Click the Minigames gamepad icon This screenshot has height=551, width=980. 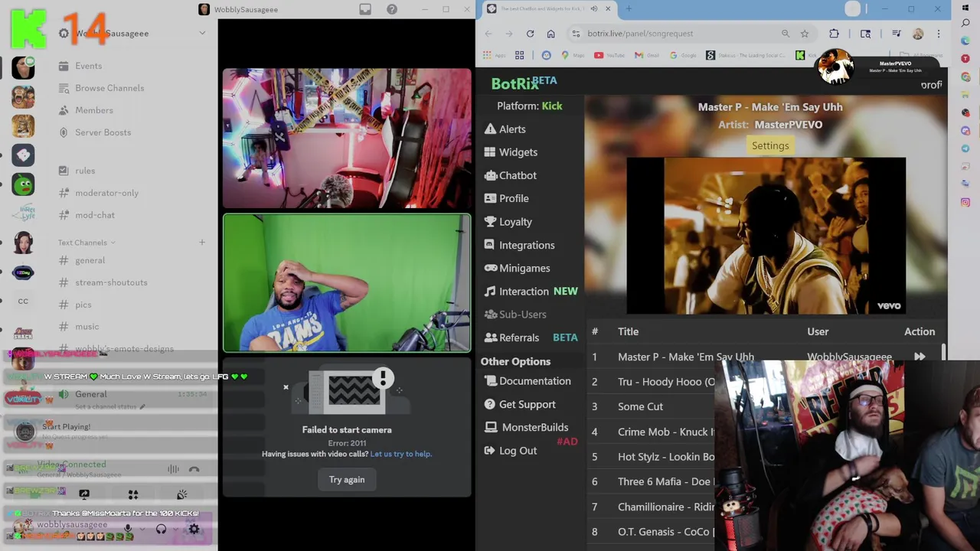[490, 269]
